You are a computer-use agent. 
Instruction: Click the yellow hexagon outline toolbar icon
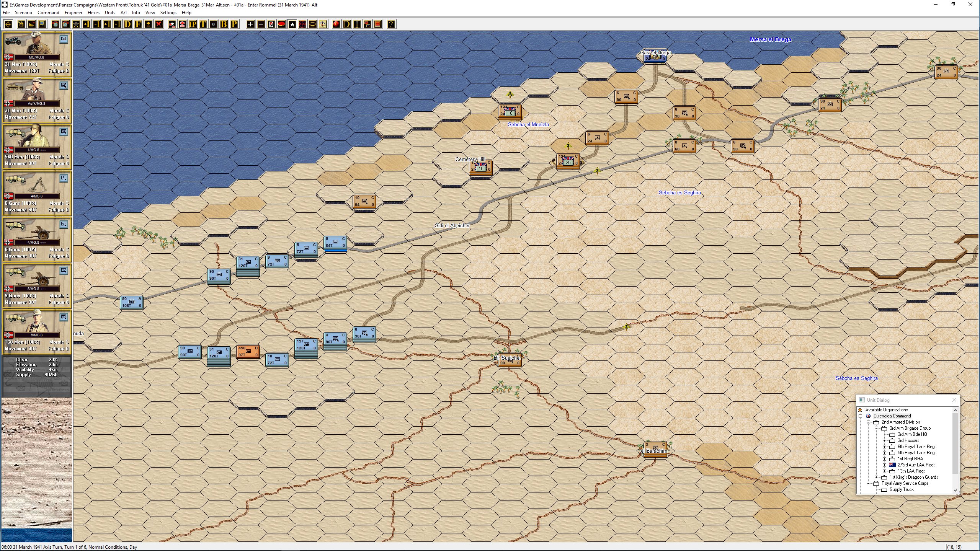pyautogui.click(x=312, y=24)
